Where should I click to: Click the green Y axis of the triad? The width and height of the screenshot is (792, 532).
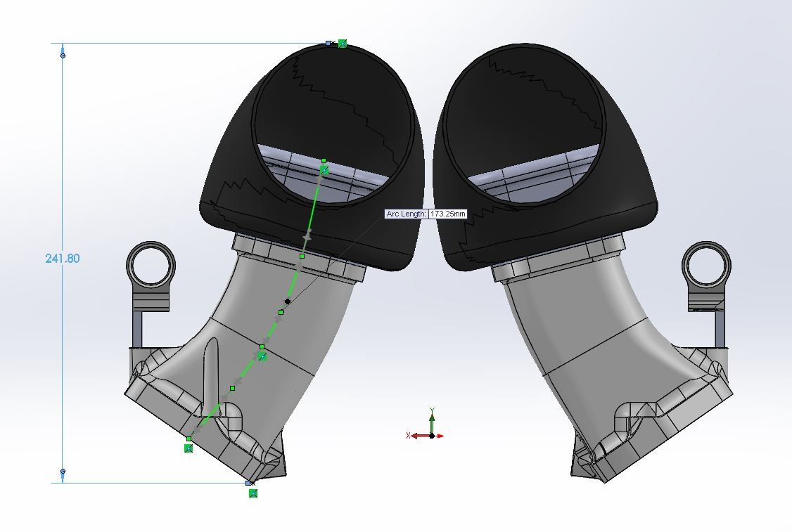(432, 420)
